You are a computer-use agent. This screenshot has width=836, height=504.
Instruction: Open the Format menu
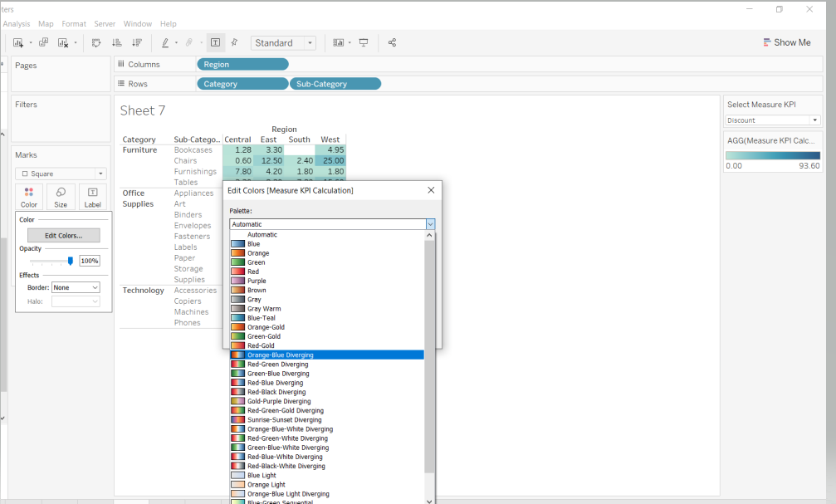pyautogui.click(x=74, y=24)
